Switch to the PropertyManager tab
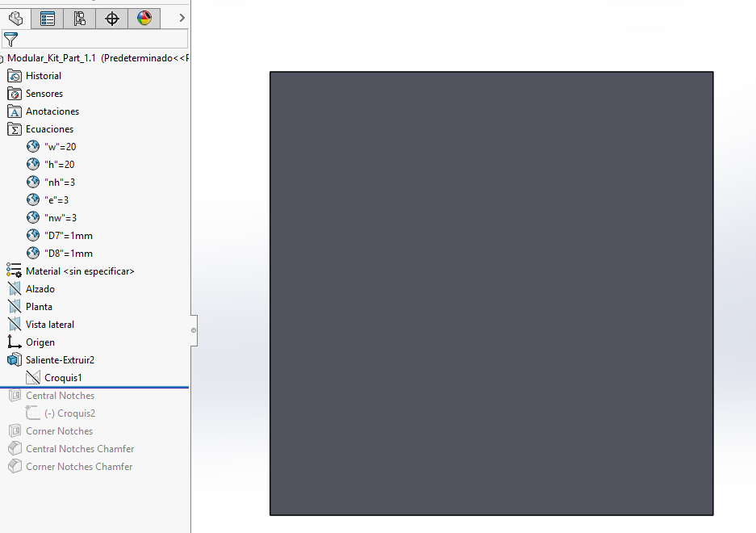Screen dimensions: 756x533 (48, 19)
